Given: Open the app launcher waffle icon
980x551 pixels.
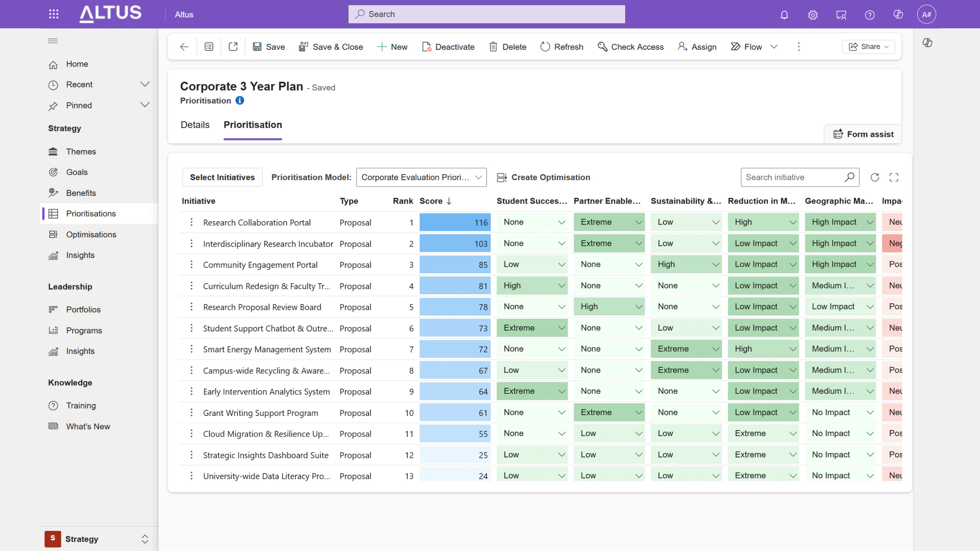Looking at the screenshot, I should pos(54,14).
